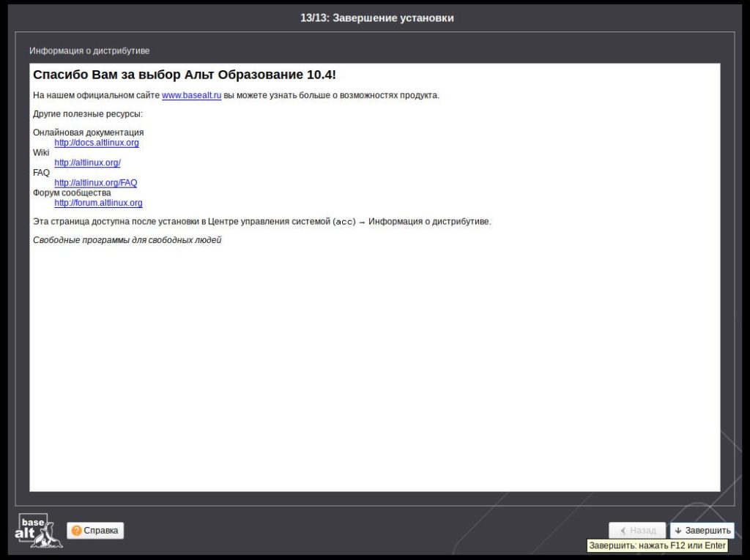The height and width of the screenshot is (560, 750).
Task: Open the http://altlinux.org/ wiki link
Action: click(x=87, y=163)
